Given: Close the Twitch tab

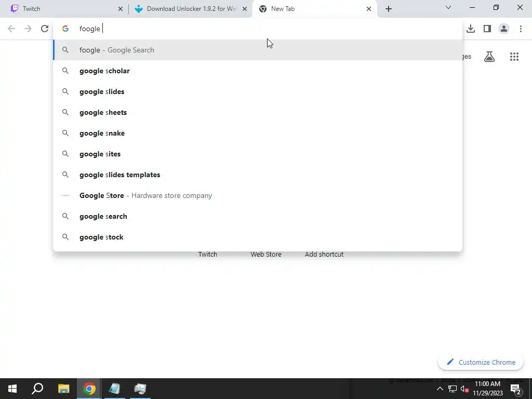Looking at the screenshot, I should (121, 9).
